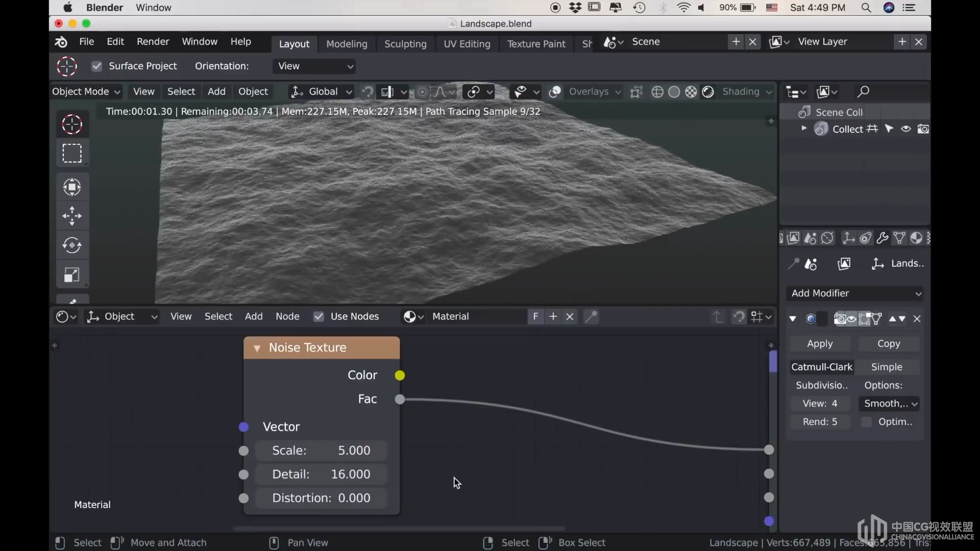
Task: Switch to solid shading mode
Action: [x=674, y=92]
